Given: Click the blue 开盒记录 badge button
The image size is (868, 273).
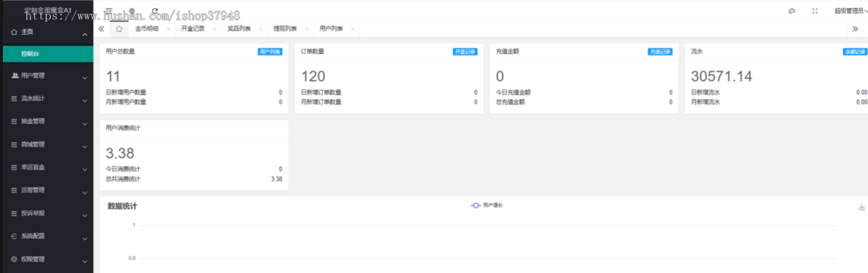Looking at the screenshot, I should coord(465,52).
